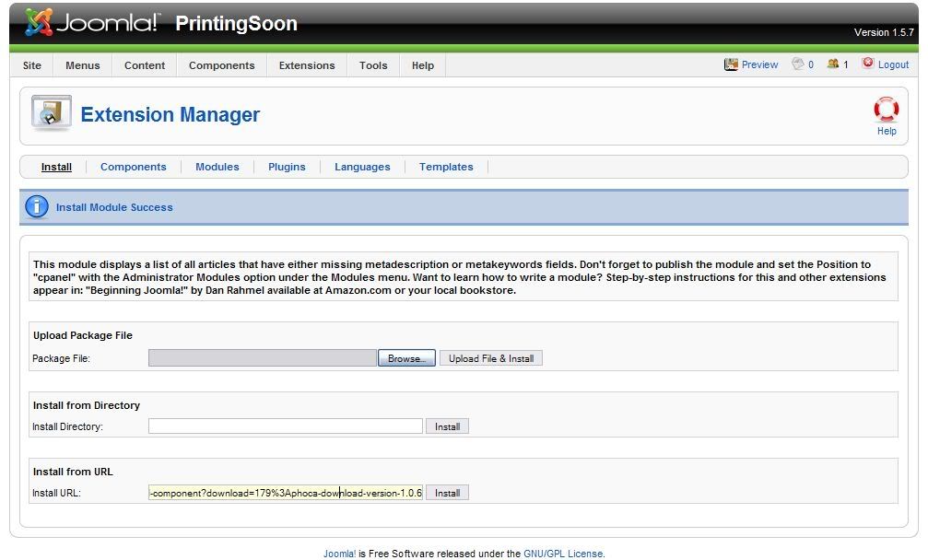928x560 pixels.
Task: Click the Logout link
Action: click(x=893, y=64)
